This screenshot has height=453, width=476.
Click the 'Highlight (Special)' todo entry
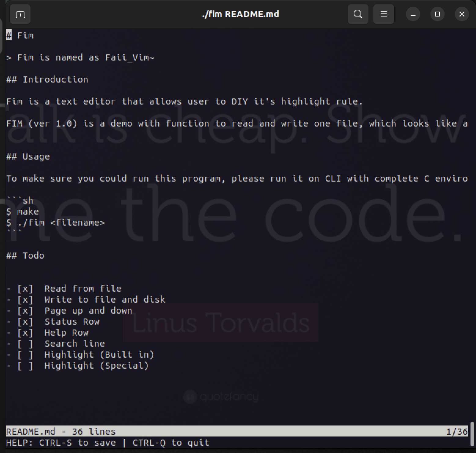(x=78, y=366)
